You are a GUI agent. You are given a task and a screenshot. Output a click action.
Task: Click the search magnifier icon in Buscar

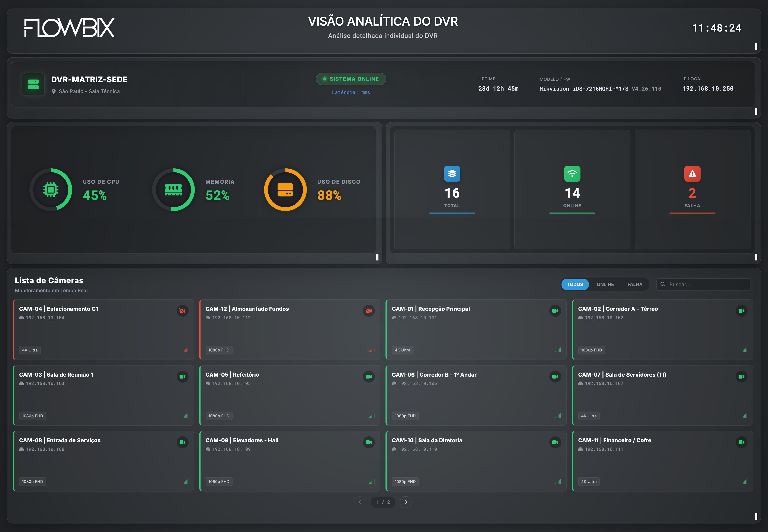(663, 284)
